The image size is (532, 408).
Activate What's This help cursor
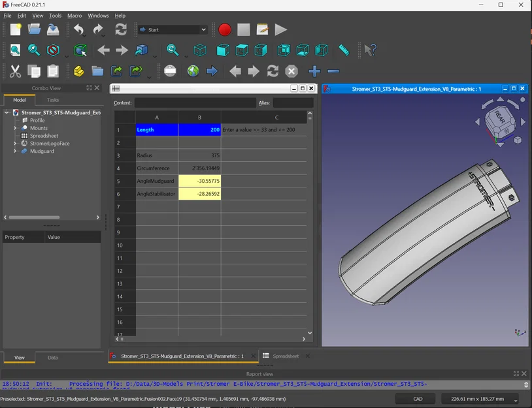(370, 50)
